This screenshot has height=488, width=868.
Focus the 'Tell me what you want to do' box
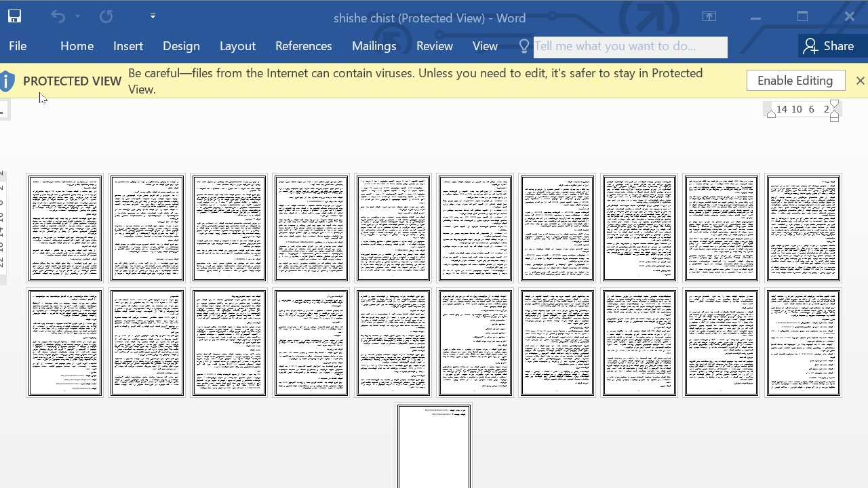click(630, 47)
